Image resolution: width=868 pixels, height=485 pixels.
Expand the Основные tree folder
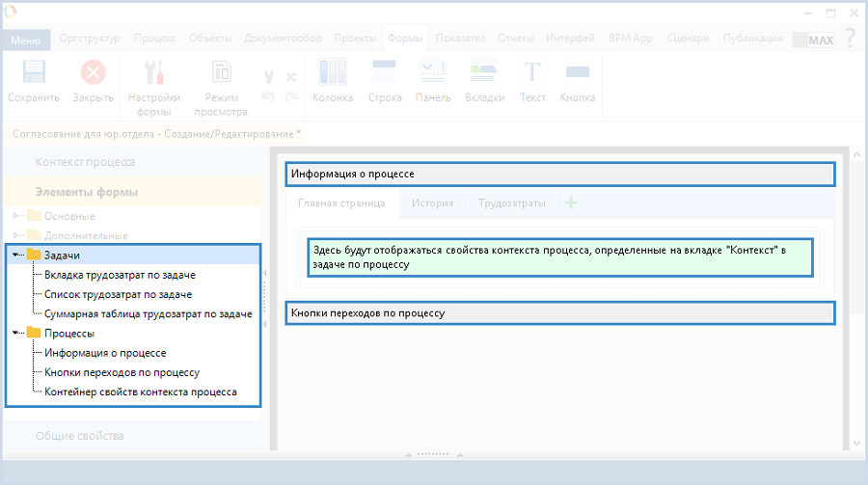point(17,216)
